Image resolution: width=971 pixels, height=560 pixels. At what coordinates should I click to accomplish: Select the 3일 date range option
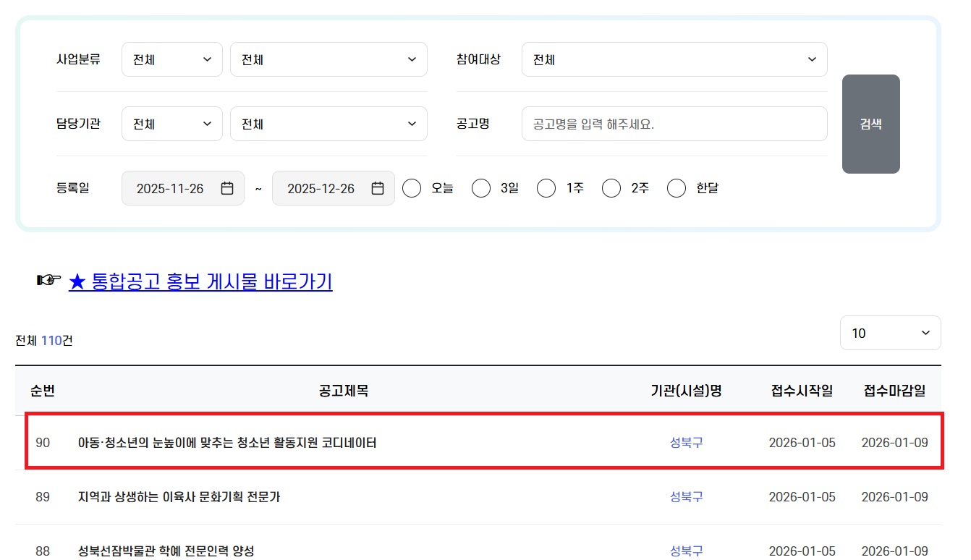(x=481, y=189)
